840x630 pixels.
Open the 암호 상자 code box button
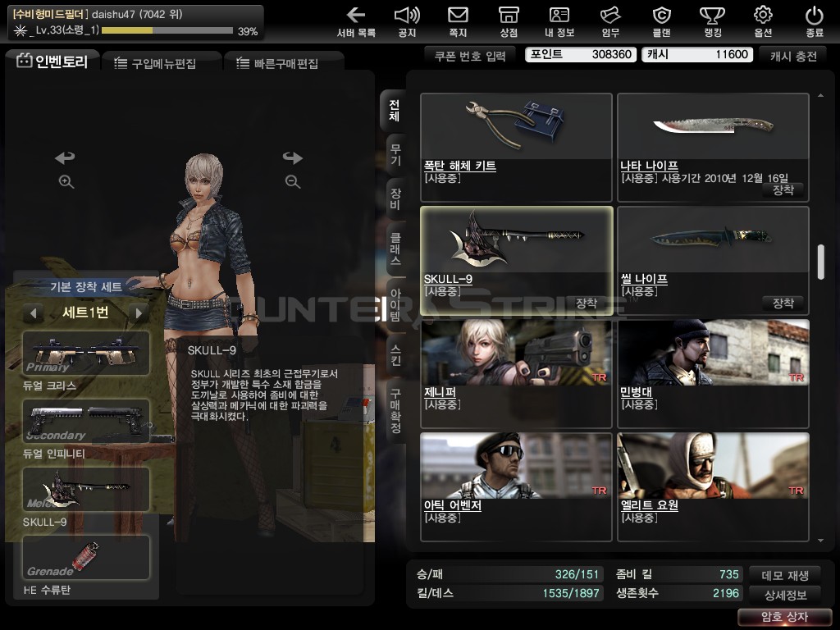tap(784, 617)
